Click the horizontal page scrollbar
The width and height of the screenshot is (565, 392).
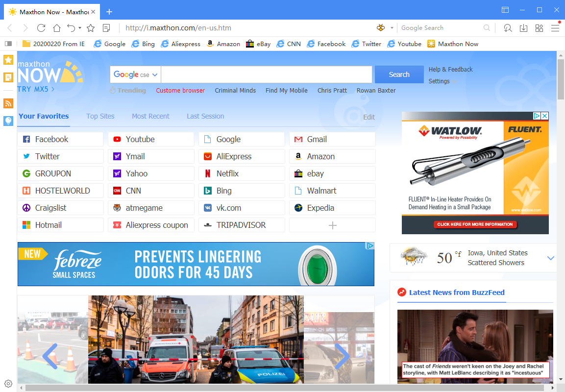tap(284, 388)
